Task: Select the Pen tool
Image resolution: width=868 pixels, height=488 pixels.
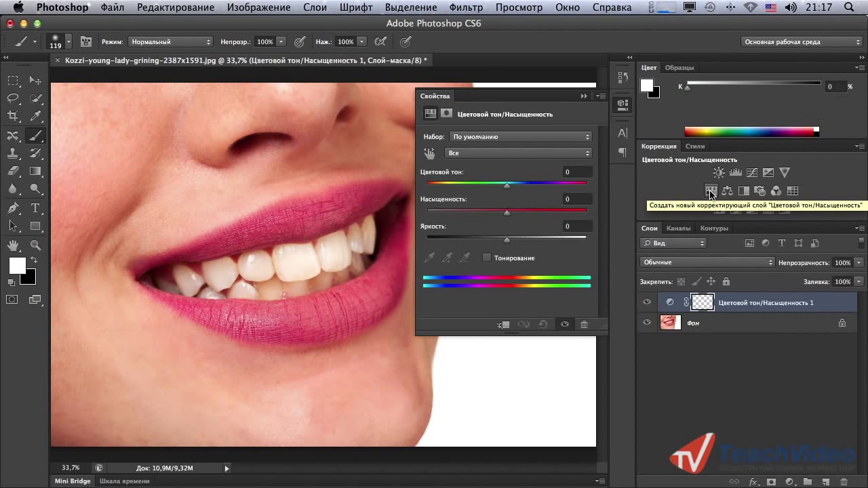Action: (13, 208)
